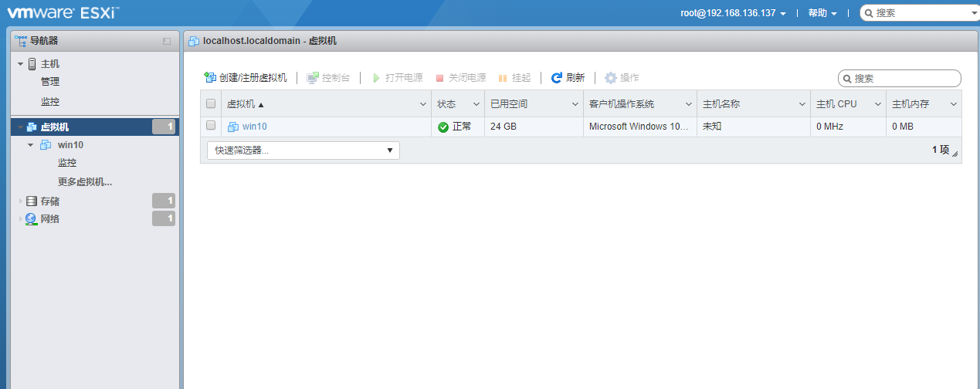Click More Virtual Machines in navigator

coord(85,182)
